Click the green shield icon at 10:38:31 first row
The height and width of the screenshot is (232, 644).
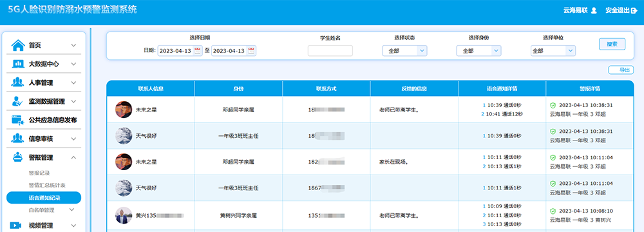553,105
